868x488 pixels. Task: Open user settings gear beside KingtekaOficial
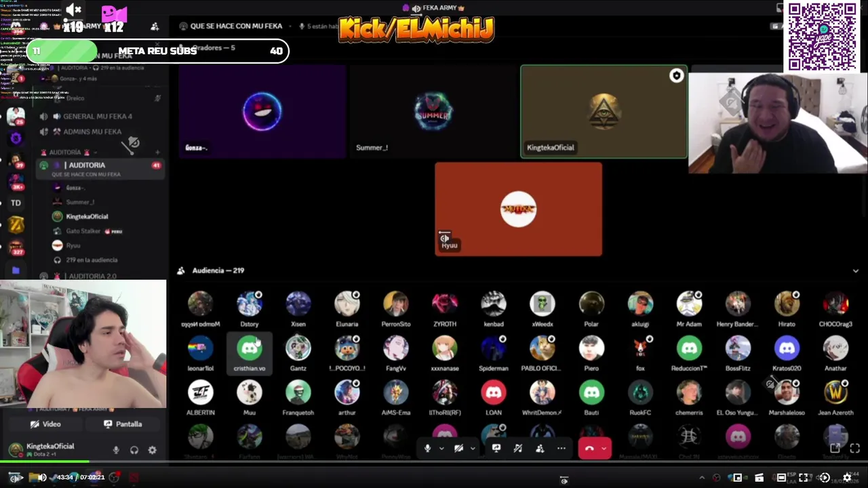click(153, 450)
